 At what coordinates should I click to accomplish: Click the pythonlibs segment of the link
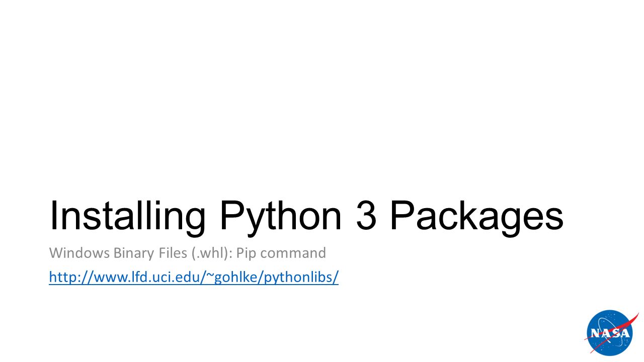[x=297, y=277]
